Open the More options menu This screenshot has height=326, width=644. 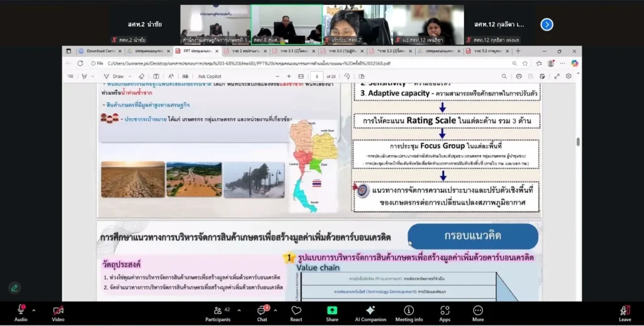click(x=478, y=311)
